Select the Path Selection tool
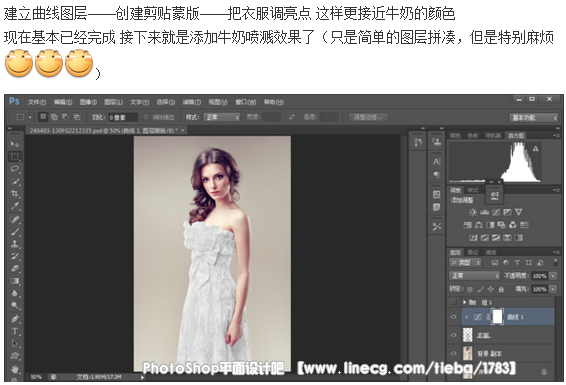Screen dimensions: 566x385 click(x=14, y=343)
